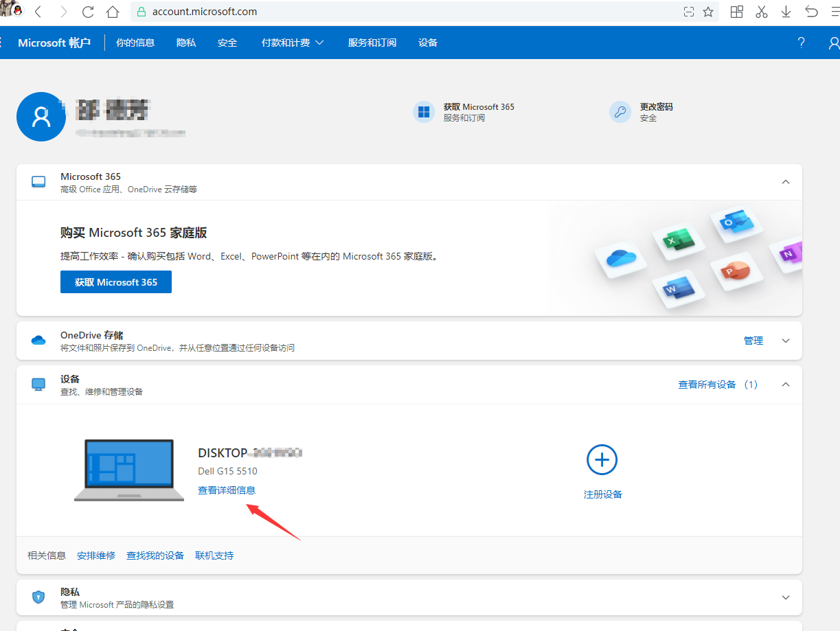This screenshot has height=631, width=840.
Task: Open the 查找我的设备 link
Action: [x=155, y=555]
